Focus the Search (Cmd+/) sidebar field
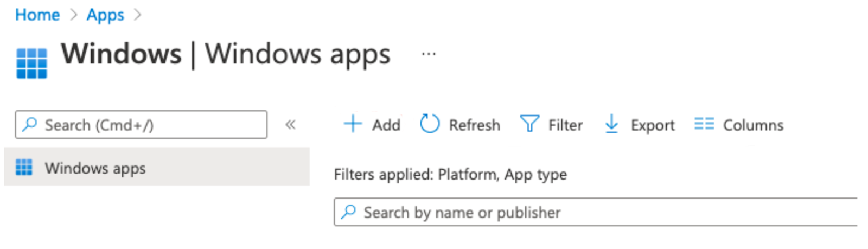The height and width of the screenshot is (249, 868). (x=141, y=125)
